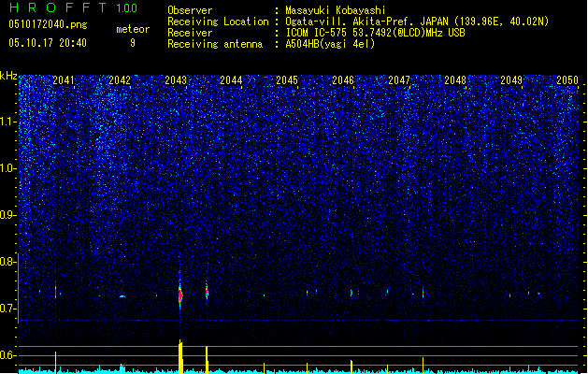
Task: Click the meteor echo at 2046
Action: (x=351, y=293)
